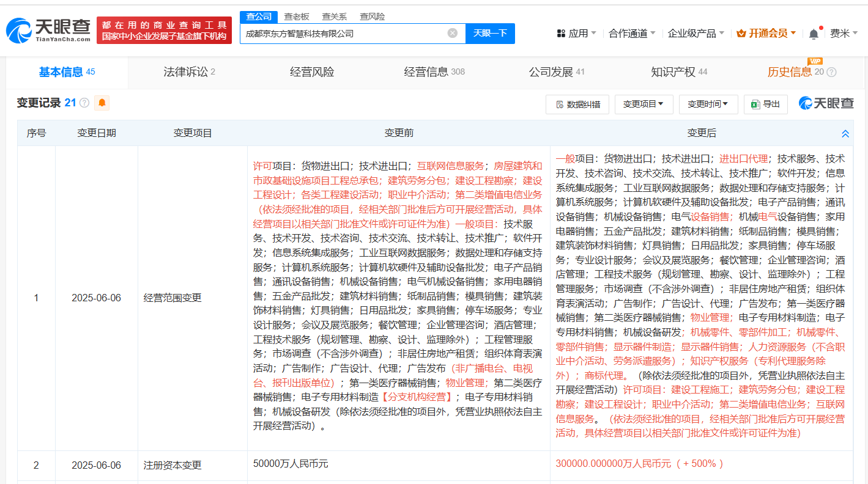Select the 查公司 search tab

click(259, 16)
